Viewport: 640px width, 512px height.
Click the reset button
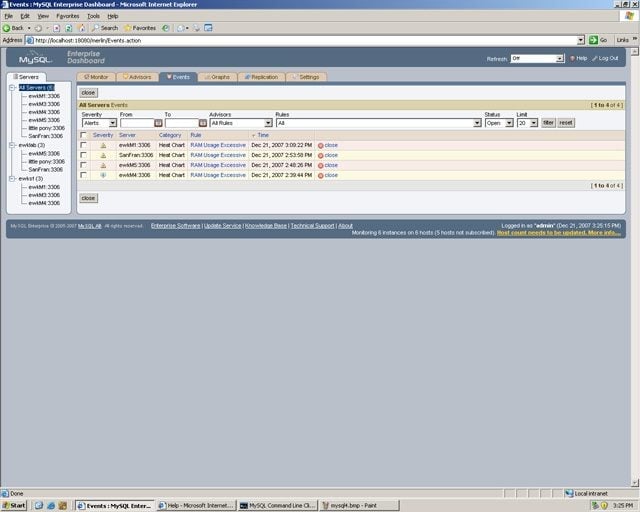566,122
